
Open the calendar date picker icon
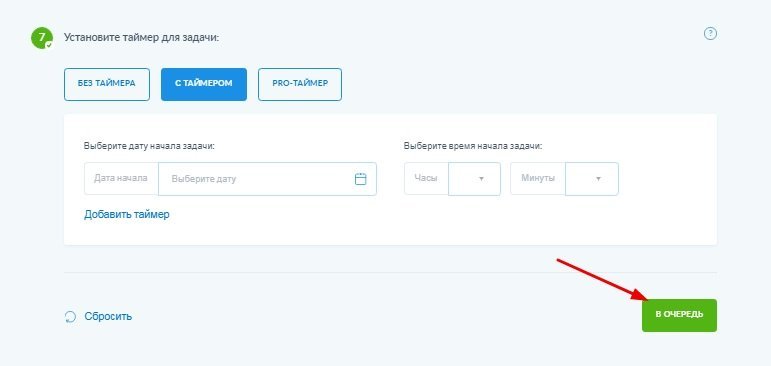[360, 179]
